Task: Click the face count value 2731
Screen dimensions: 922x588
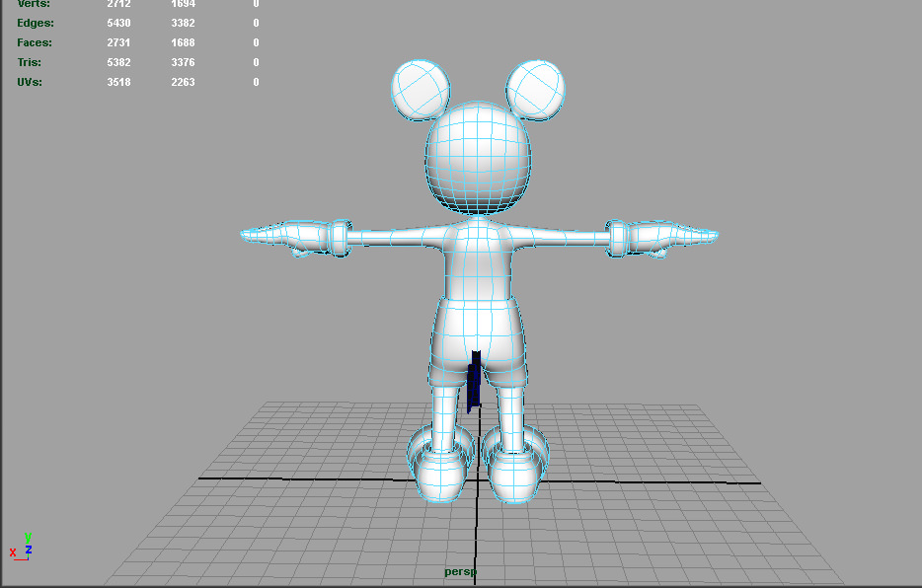Action: (118, 42)
